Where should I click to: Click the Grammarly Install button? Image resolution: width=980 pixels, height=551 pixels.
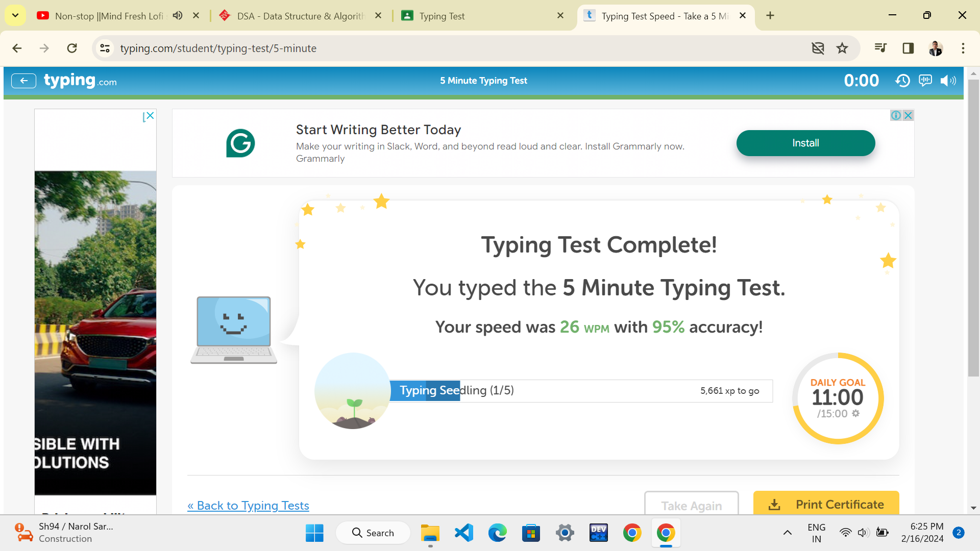pos(805,143)
